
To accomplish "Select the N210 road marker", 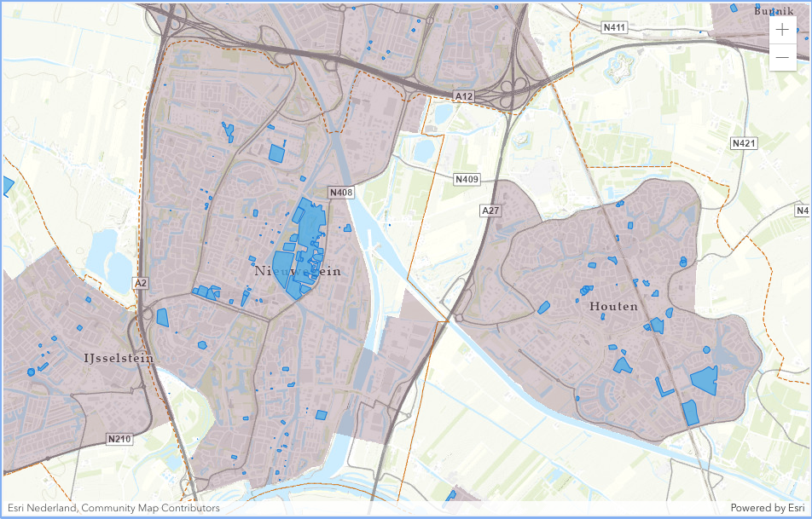I will (119, 439).
